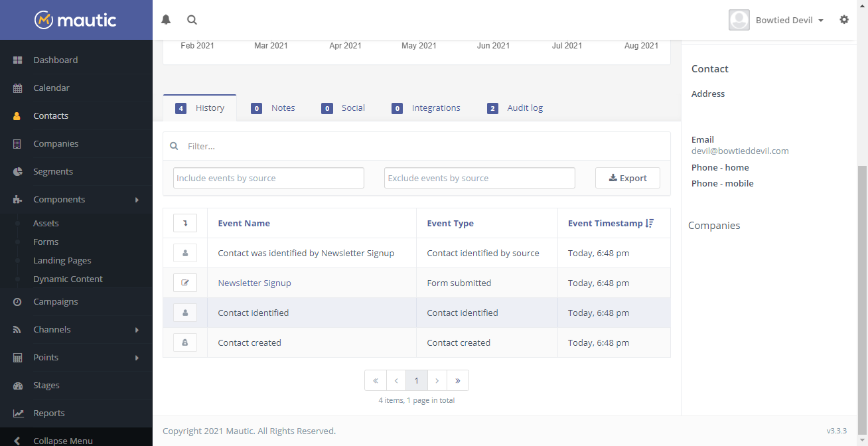Screen dimensions: 868x446
Task: Open the Newsletter Signup event link
Action: pos(254,283)
